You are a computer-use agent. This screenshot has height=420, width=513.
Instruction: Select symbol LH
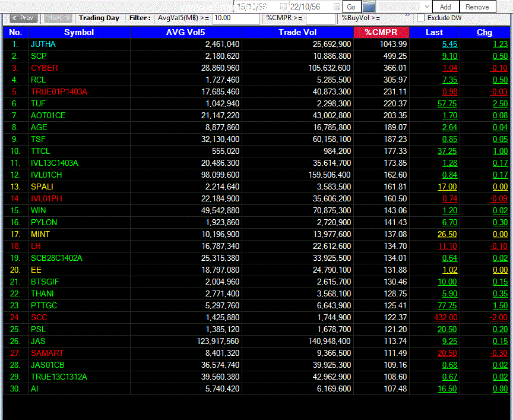point(36,246)
